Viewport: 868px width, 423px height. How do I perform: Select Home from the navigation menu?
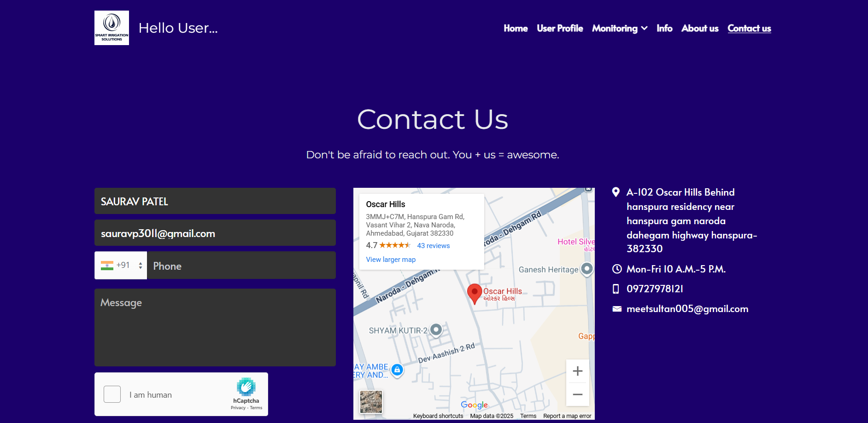point(516,28)
